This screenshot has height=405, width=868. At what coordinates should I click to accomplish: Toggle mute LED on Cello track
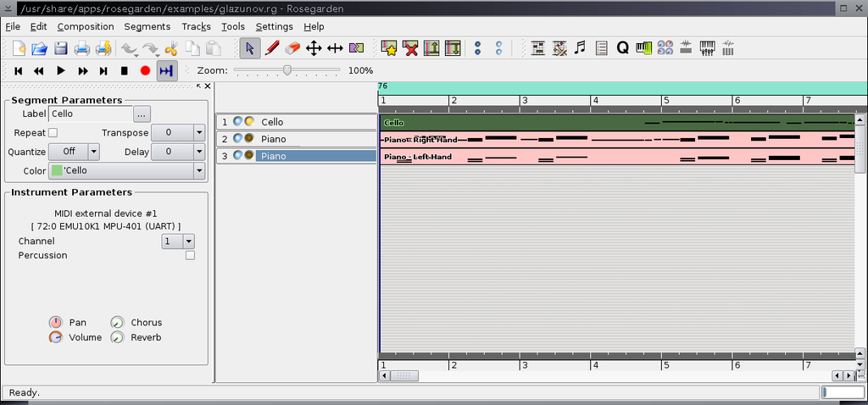(238, 122)
